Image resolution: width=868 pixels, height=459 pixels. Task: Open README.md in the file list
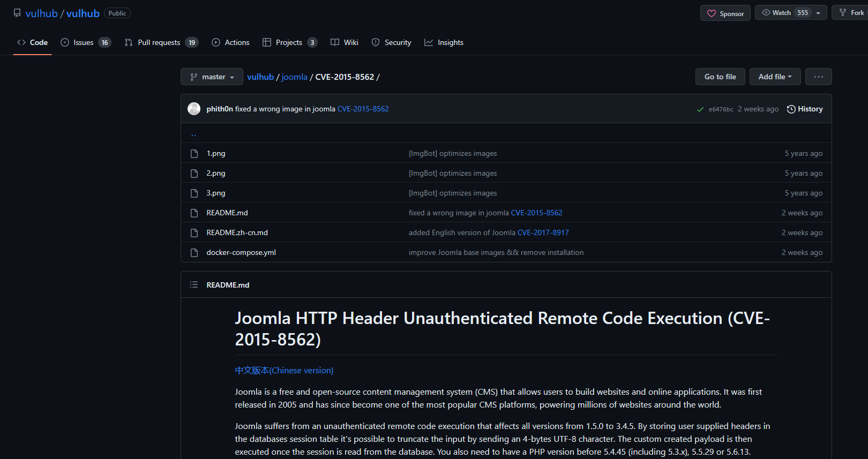coord(227,213)
